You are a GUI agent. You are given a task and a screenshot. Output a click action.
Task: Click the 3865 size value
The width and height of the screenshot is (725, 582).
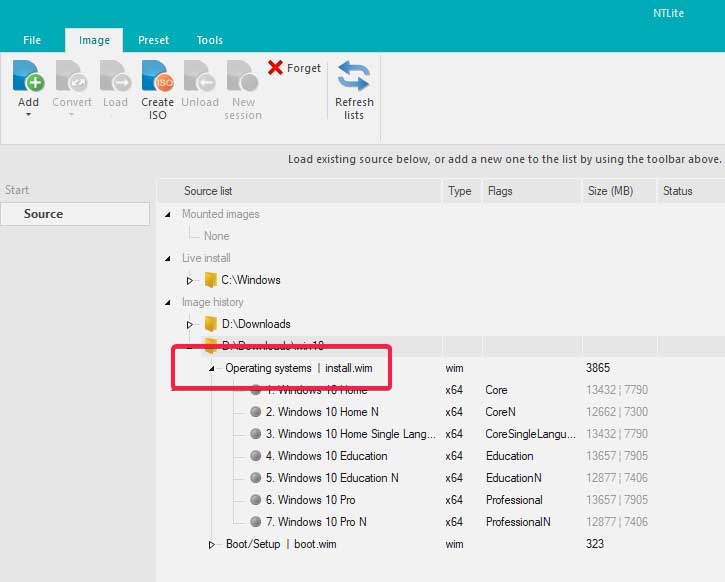tap(598, 368)
